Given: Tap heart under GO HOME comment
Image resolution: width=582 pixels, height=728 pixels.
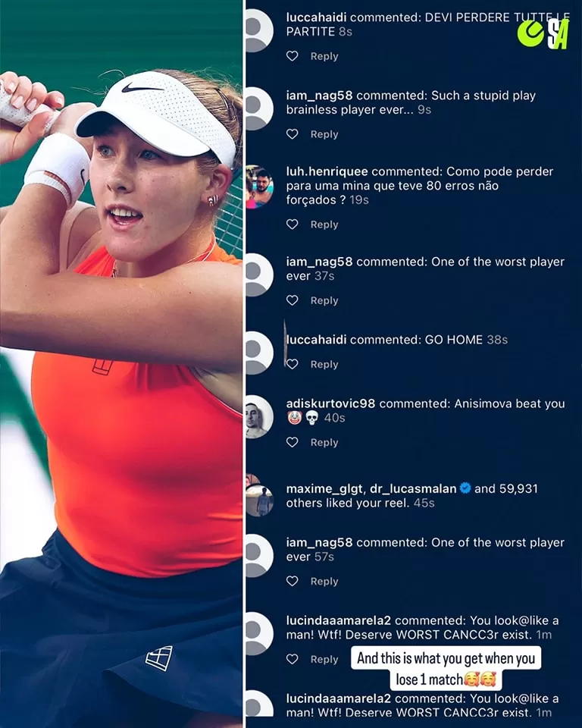Looking at the screenshot, I should click(x=292, y=365).
